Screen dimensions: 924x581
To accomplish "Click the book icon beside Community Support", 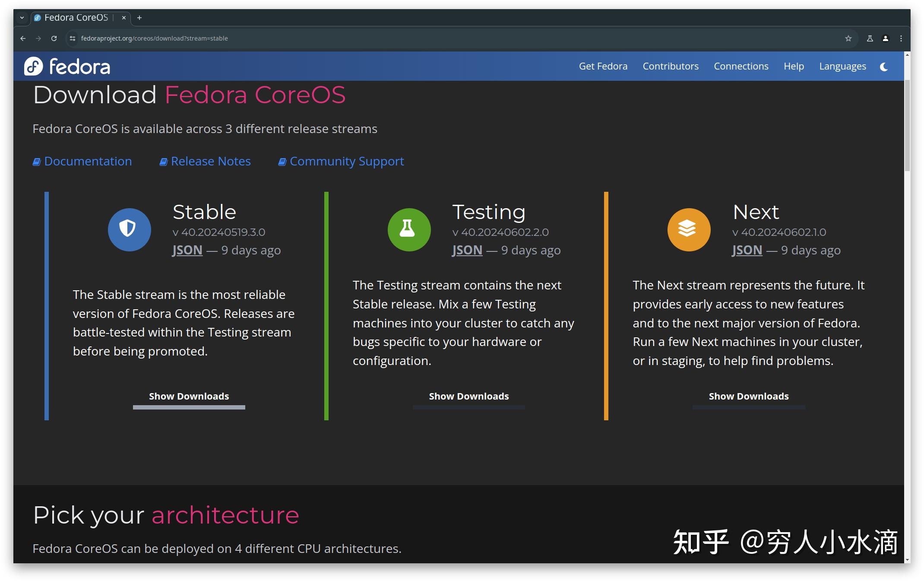I will coord(282,161).
